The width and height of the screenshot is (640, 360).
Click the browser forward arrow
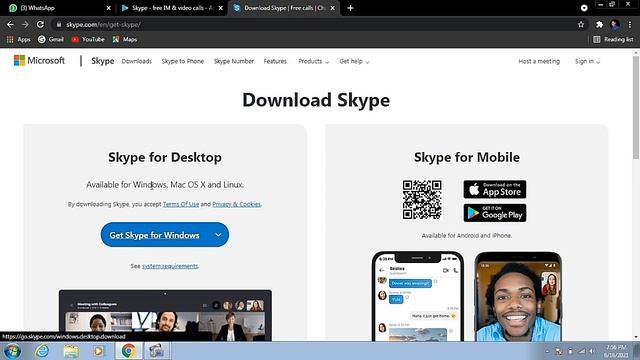(25, 24)
